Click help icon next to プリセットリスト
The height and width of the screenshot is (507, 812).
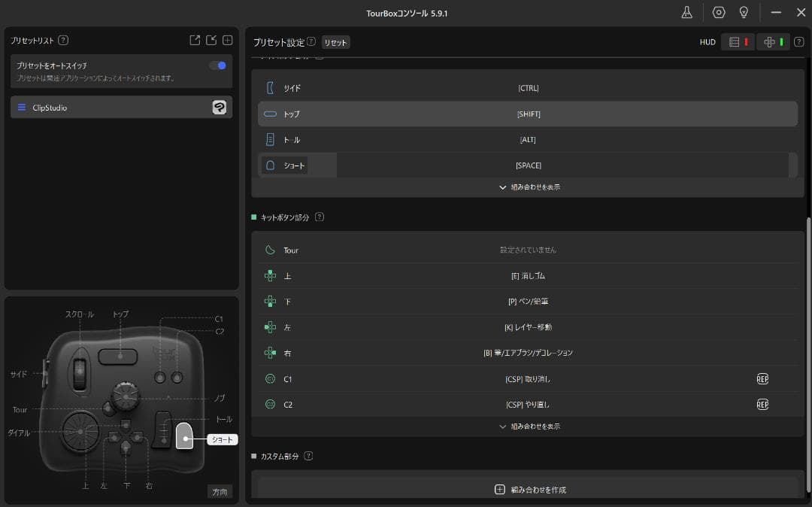click(63, 41)
